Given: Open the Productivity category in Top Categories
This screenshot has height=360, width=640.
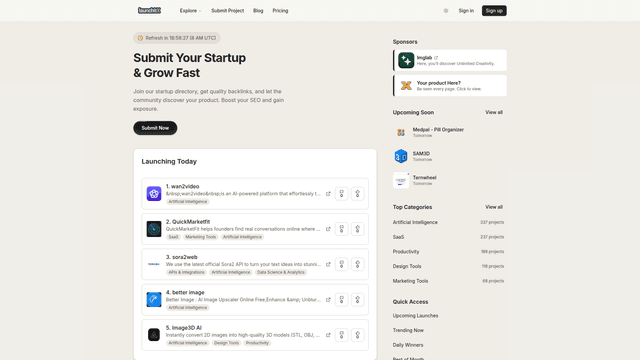Looking at the screenshot, I should coord(406,252).
